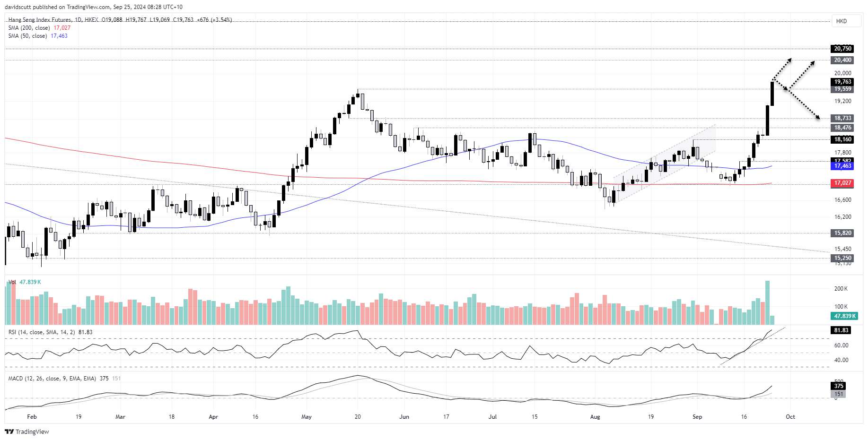Click the 17 tick after Jun
Image resolution: width=868 pixels, height=440 pixels.
[446, 417]
